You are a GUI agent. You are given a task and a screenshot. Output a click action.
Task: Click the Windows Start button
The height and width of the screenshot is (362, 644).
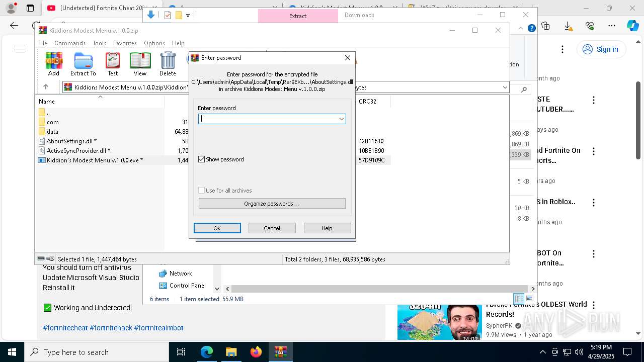(12, 352)
